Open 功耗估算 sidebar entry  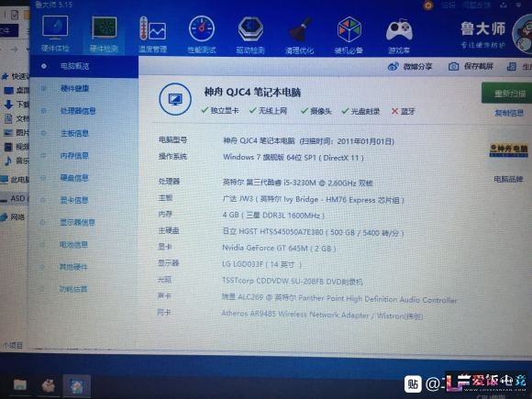point(73,289)
